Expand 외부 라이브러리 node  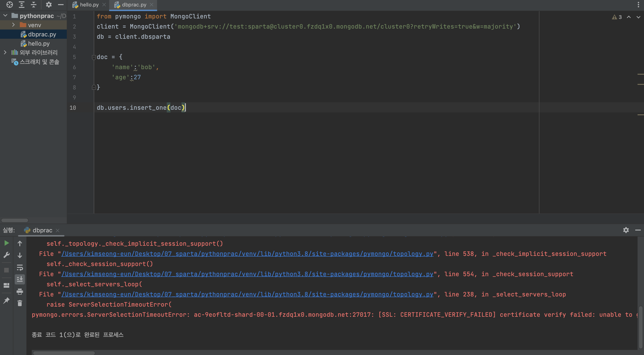pyautogui.click(x=5, y=53)
